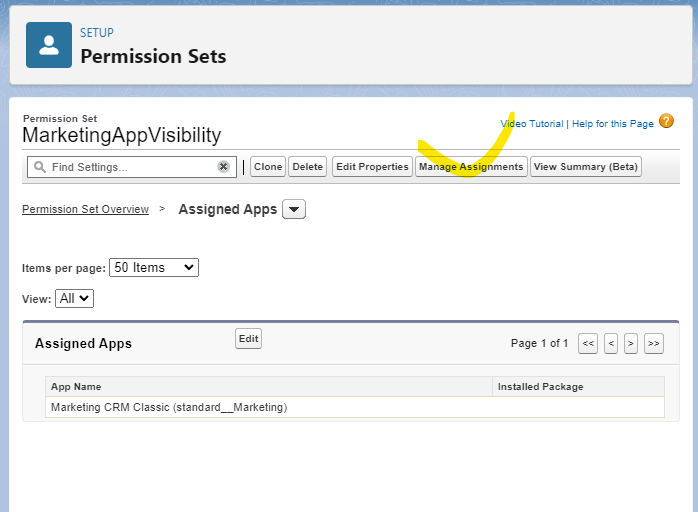Expand the Assigned Apps section dropdown arrow

(x=294, y=209)
